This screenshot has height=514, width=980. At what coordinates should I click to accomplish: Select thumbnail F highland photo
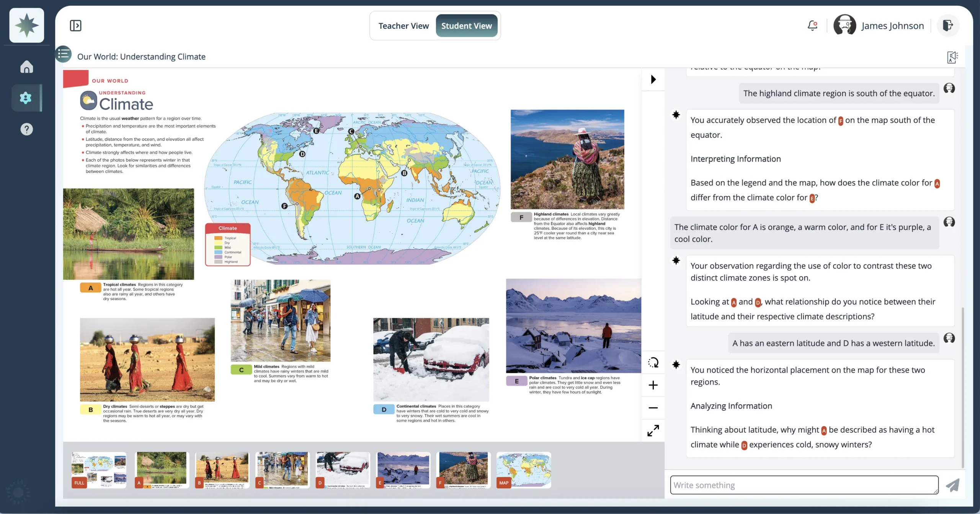pyautogui.click(x=463, y=470)
